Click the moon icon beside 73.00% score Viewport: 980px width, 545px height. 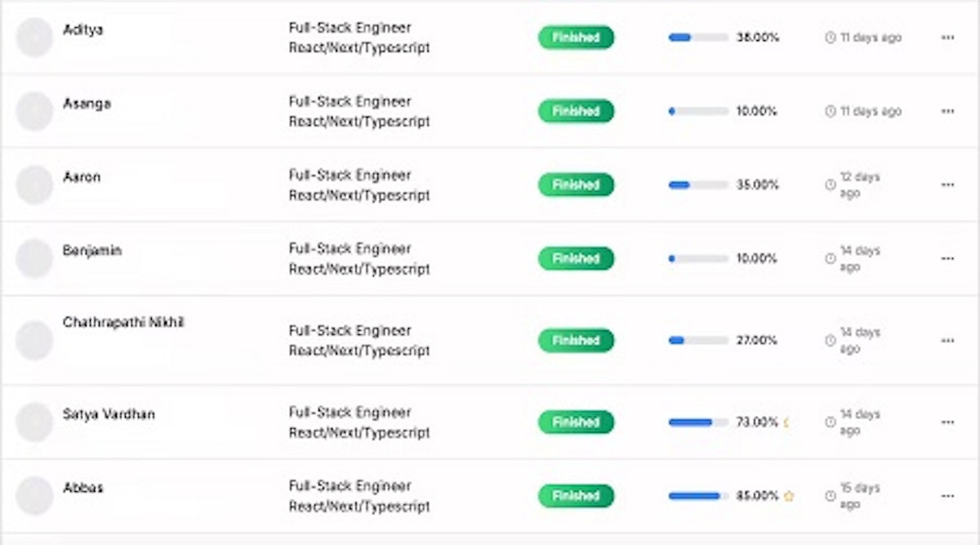pos(787,422)
